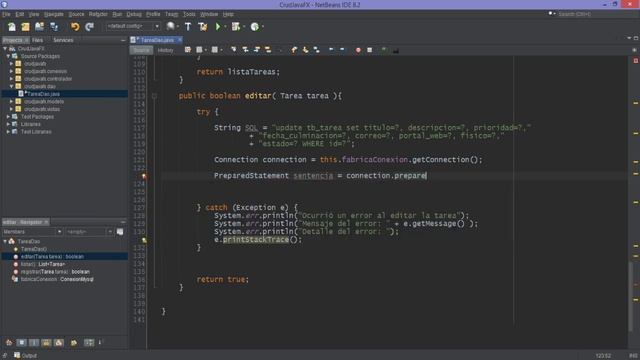Viewport: 640px width, 360px height.
Task: Click the Search input field
Action: point(593,14)
